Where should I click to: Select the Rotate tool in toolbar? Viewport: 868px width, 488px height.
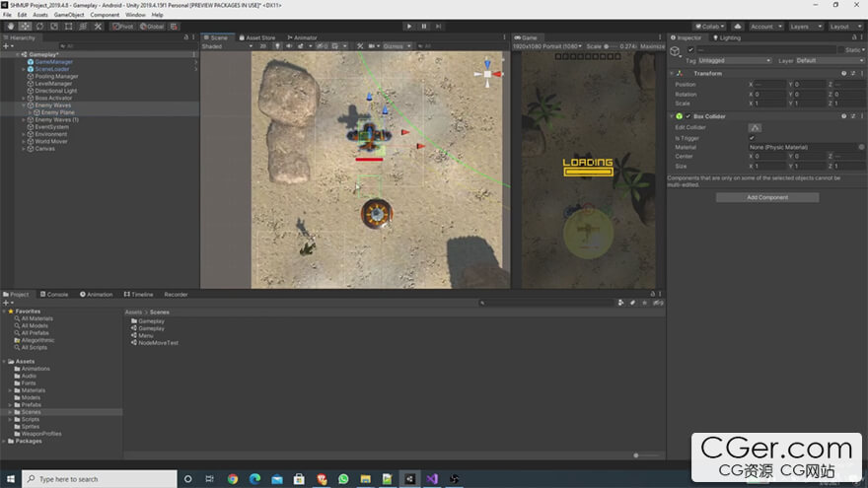click(39, 26)
